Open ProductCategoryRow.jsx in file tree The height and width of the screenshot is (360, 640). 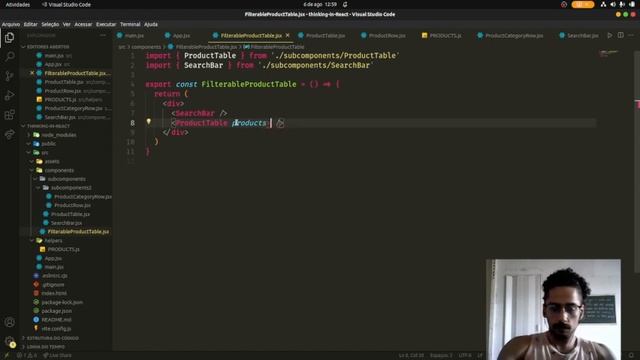pos(82,197)
